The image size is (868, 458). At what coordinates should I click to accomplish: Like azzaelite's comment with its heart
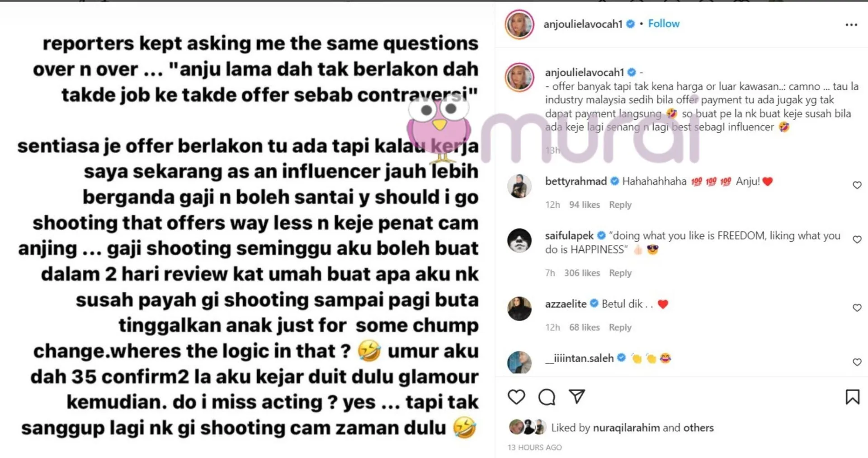click(857, 308)
